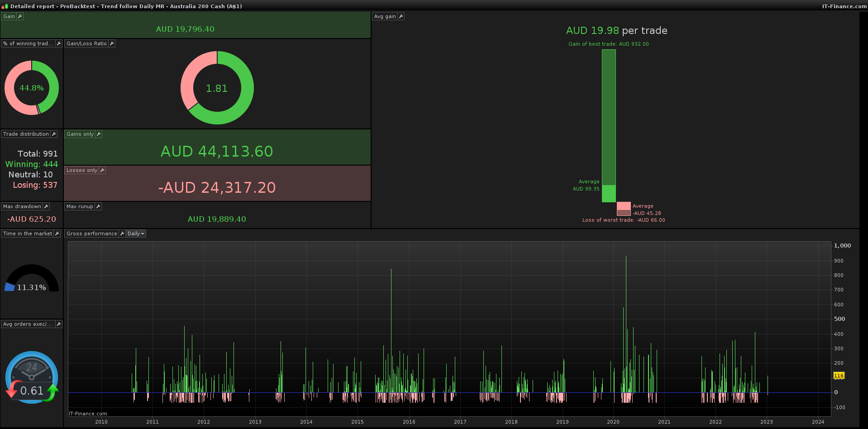Click the Gross performance panel label

click(x=92, y=234)
